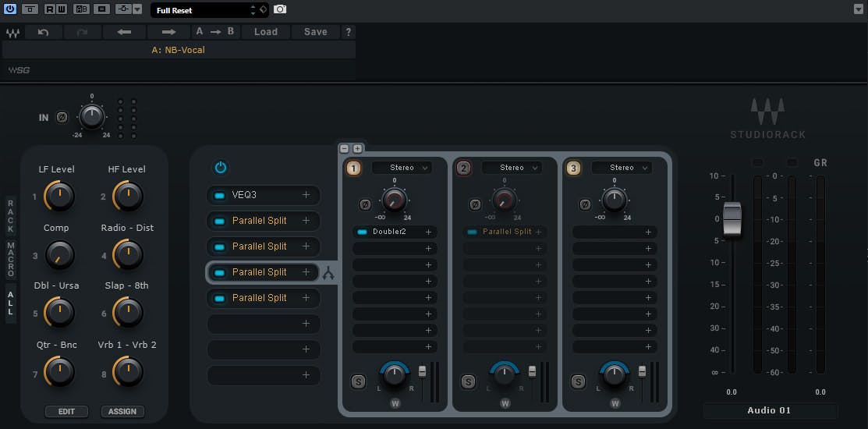868x429 pixels.
Task: Click the input phase invert icon
Action: tap(62, 118)
